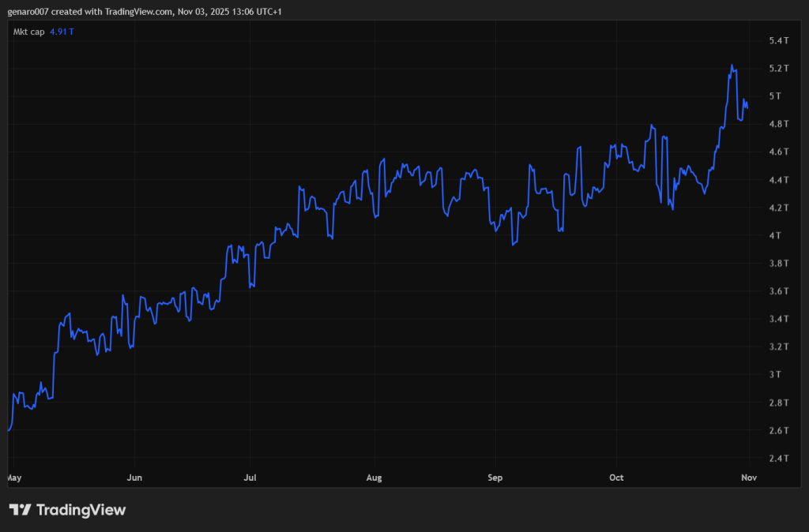Image resolution: width=809 pixels, height=532 pixels.
Task: Click the 3 T price scale label
Action: [x=775, y=374]
